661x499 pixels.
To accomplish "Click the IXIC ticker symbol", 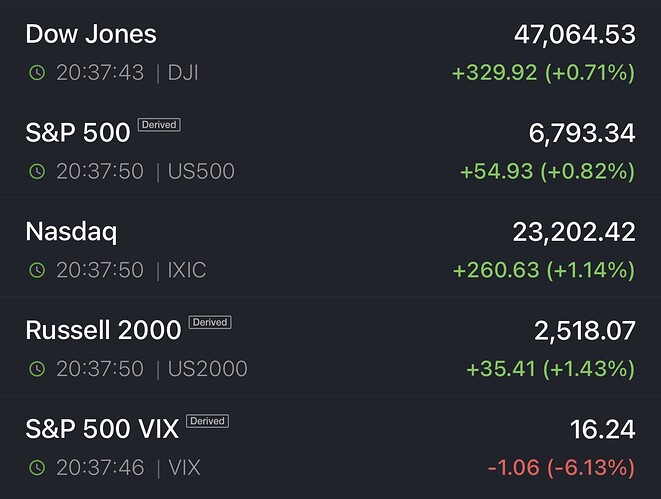I will [188, 270].
